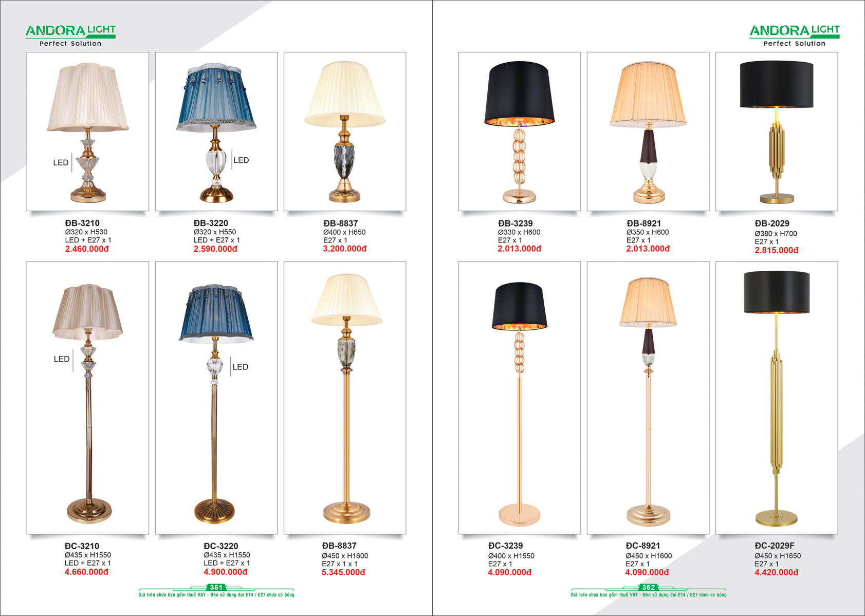Click the page number 351 badge
Screen dimensions: 865x616
216,587
